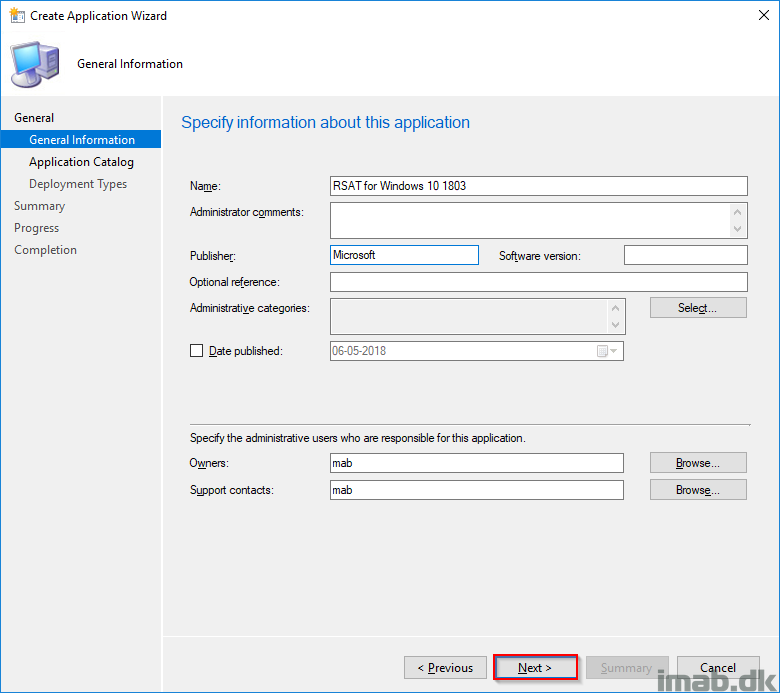The height and width of the screenshot is (693, 780).
Task: Enable the Date published checkbox
Action: tap(196, 351)
